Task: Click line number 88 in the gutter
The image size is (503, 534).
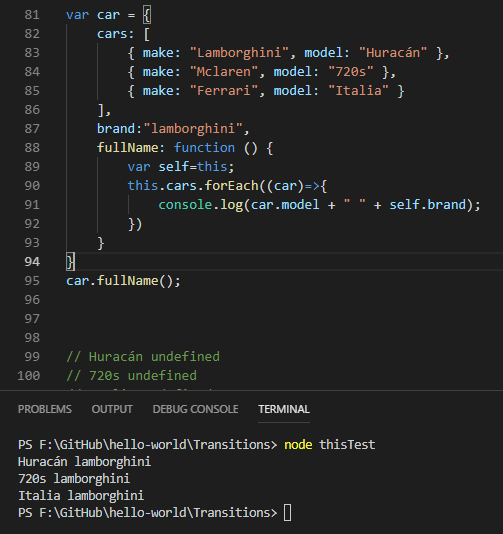Action: pyautogui.click(x=32, y=148)
